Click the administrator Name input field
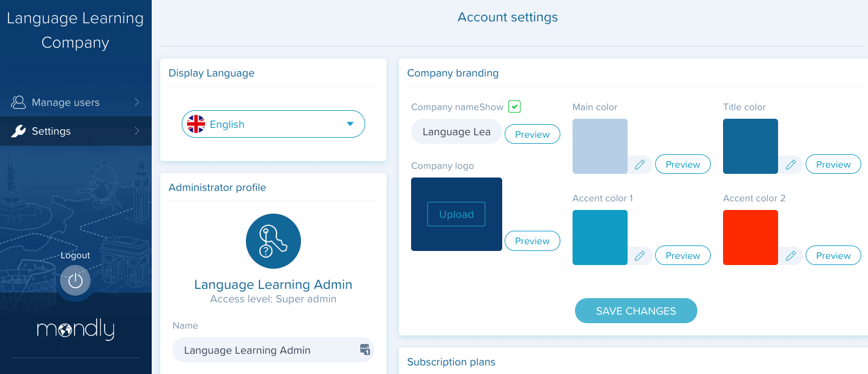This screenshot has height=374, width=868. point(263,350)
